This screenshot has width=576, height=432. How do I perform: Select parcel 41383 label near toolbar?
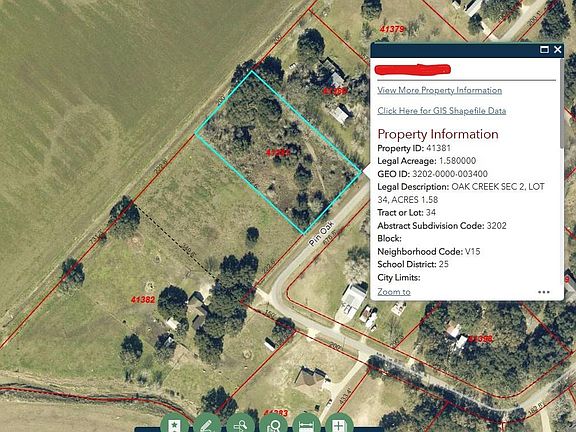click(x=276, y=413)
